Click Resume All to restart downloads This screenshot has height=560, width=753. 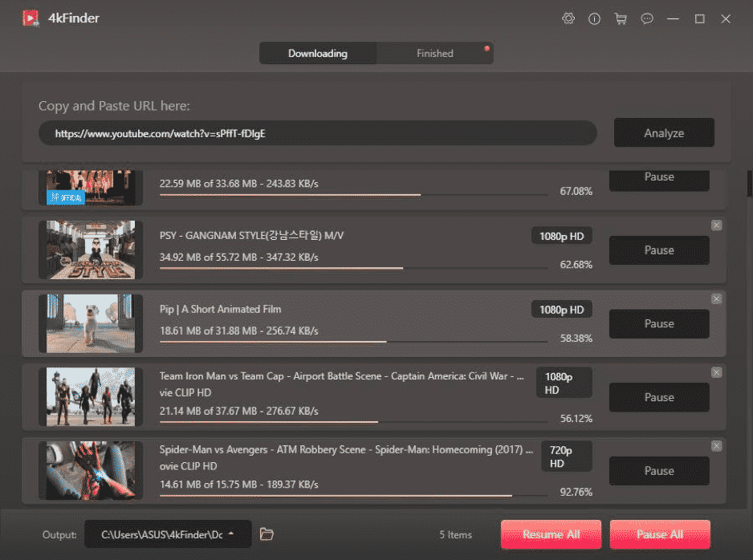point(551,534)
